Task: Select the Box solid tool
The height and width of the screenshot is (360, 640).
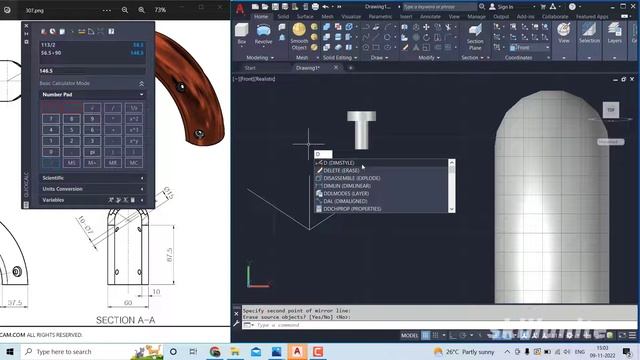Action: [x=242, y=33]
